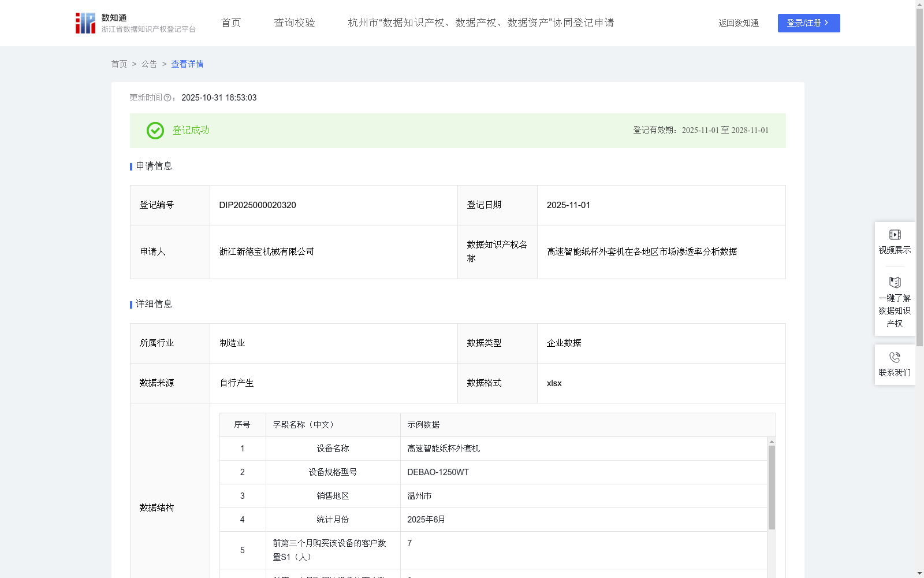Click the 设备名称 field row
This screenshot has width=924, height=578.
point(493,449)
